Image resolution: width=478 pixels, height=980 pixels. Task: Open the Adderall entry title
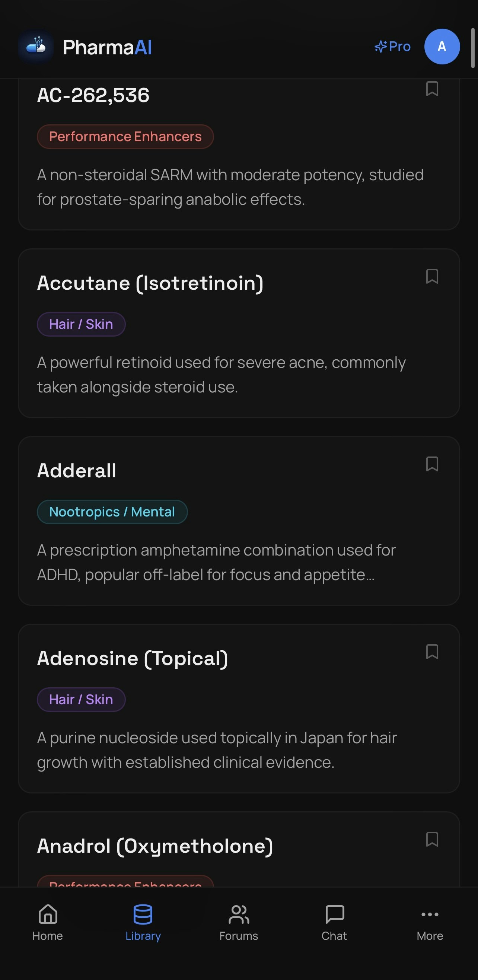pyautogui.click(x=76, y=471)
